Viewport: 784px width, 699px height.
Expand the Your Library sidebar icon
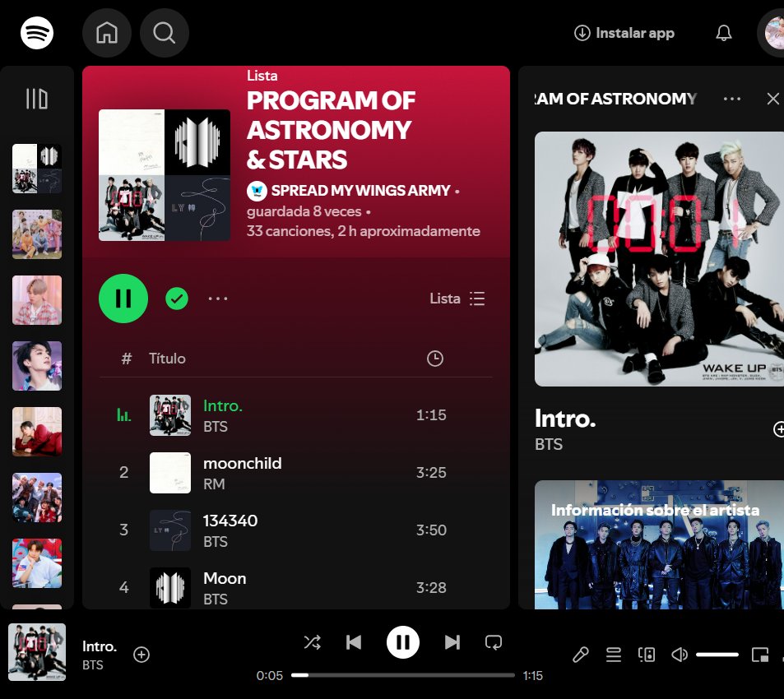coord(36,99)
